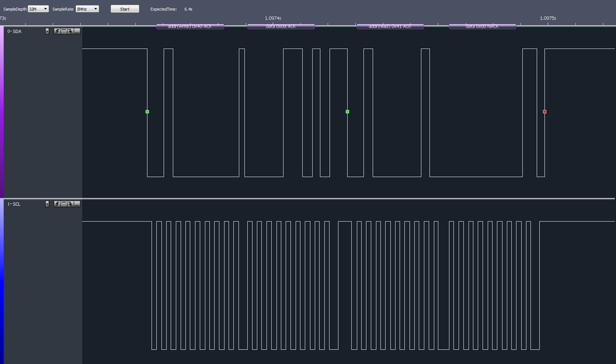Open the SCL channel options dropdown
This screenshot has width=616, height=364.
(x=47, y=204)
